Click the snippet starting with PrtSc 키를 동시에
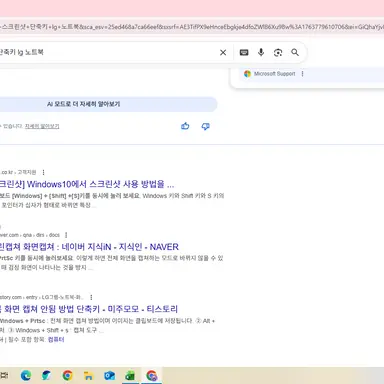This screenshot has height=384, width=384. click(112, 263)
